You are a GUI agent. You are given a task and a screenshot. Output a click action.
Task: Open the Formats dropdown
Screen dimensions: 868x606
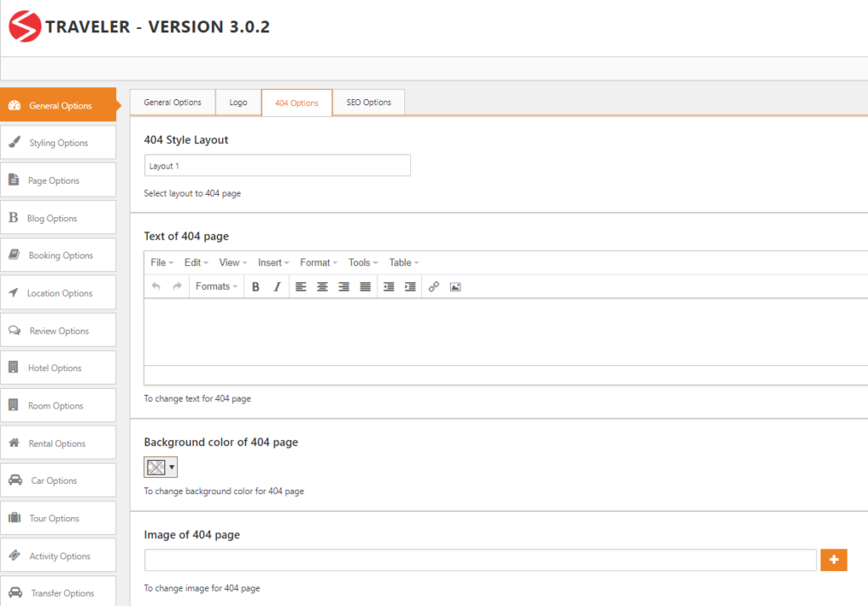216,287
